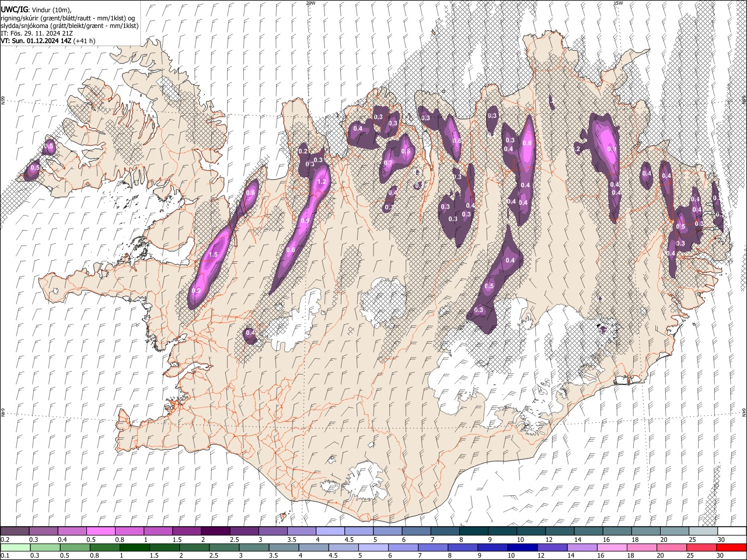747x560 pixels.
Task: Click the '15W' longitude label
Action: (x=618, y=3)
